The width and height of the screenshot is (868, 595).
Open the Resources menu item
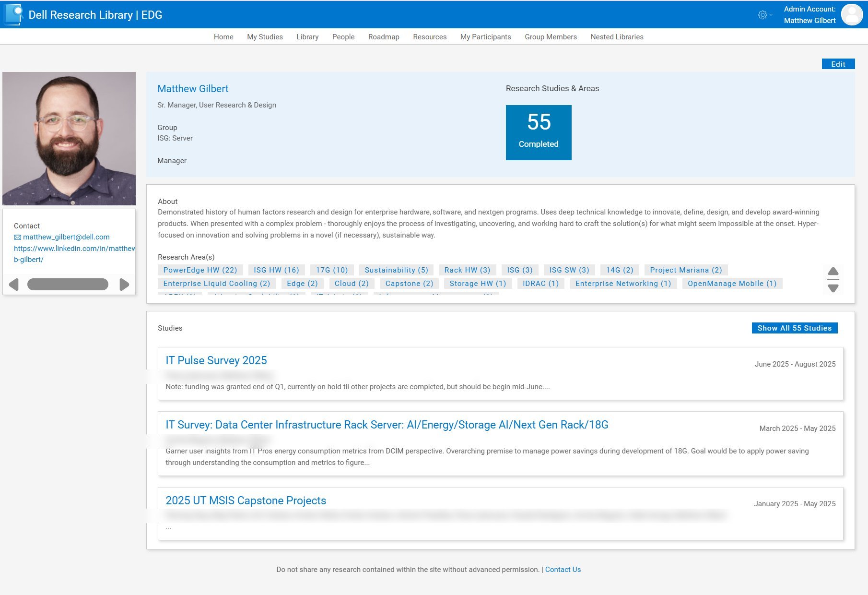(430, 37)
